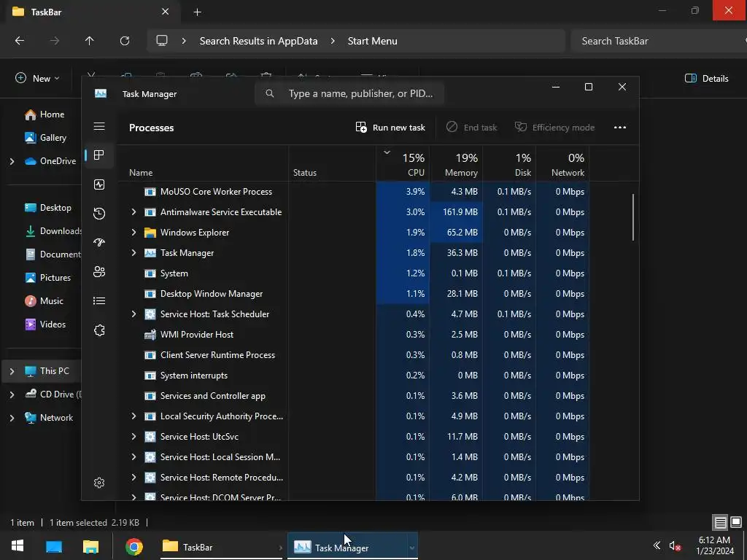Add a new File Explorer tab
The image size is (747, 560).
pos(197,12)
